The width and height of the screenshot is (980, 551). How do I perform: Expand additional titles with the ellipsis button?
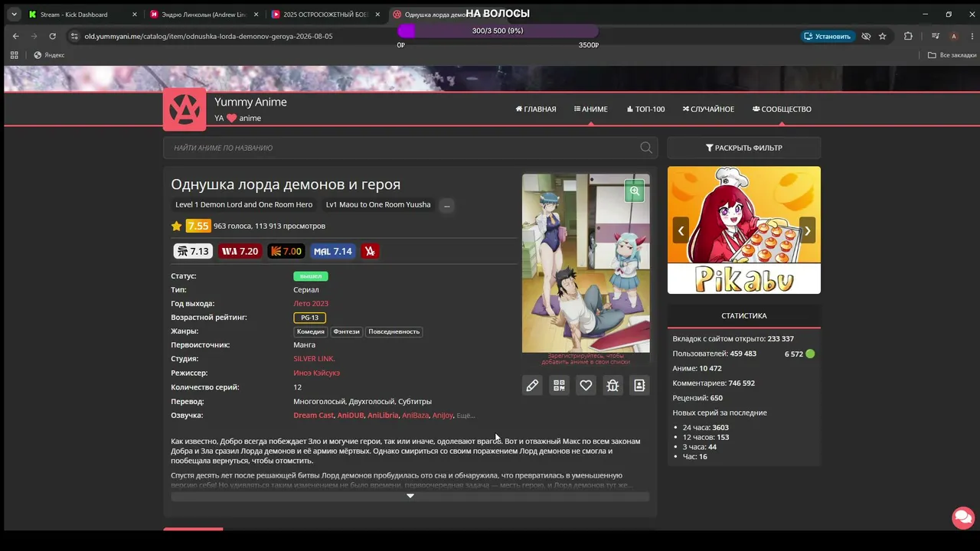coord(446,205)
